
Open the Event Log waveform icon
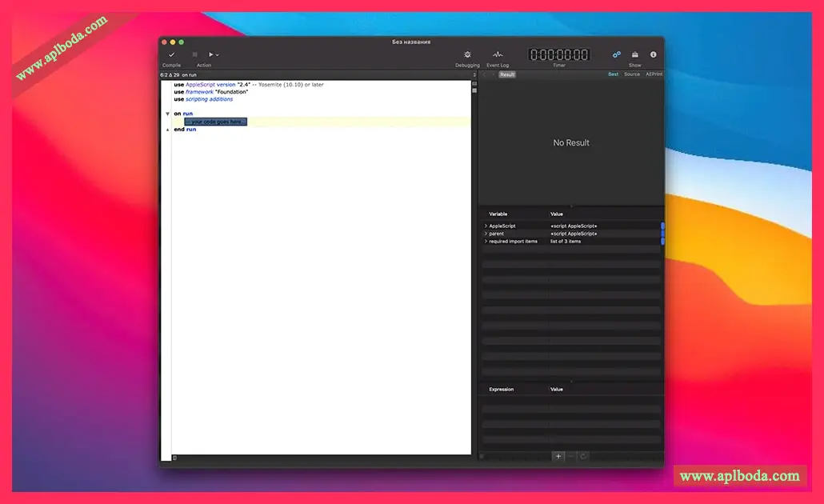click(x=498, y=54)
